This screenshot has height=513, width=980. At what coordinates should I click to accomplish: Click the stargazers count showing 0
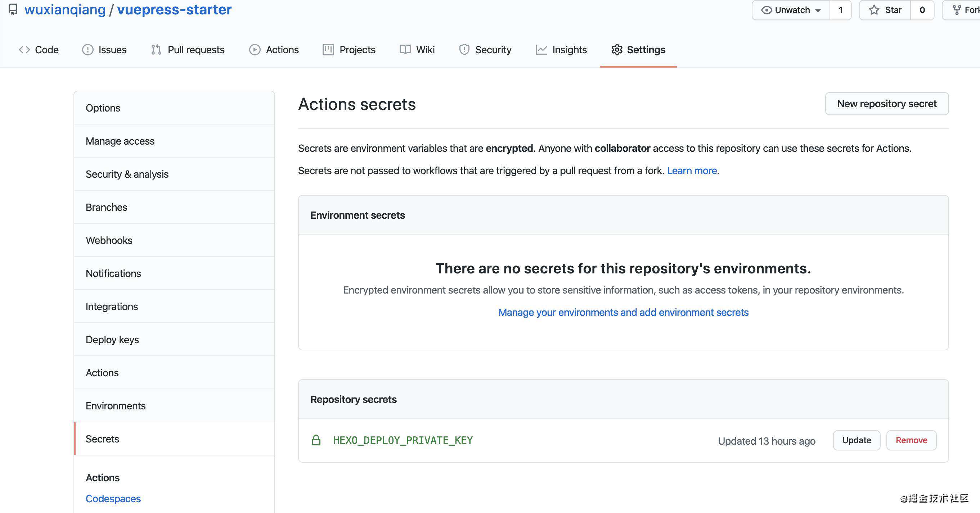coord(922,10)
